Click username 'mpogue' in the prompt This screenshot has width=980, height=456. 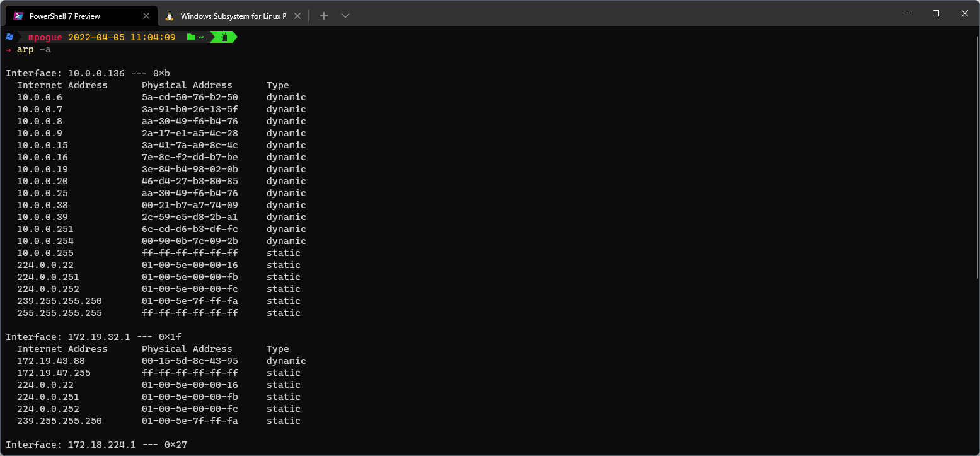pyautogui.click(x=45, y=37)
